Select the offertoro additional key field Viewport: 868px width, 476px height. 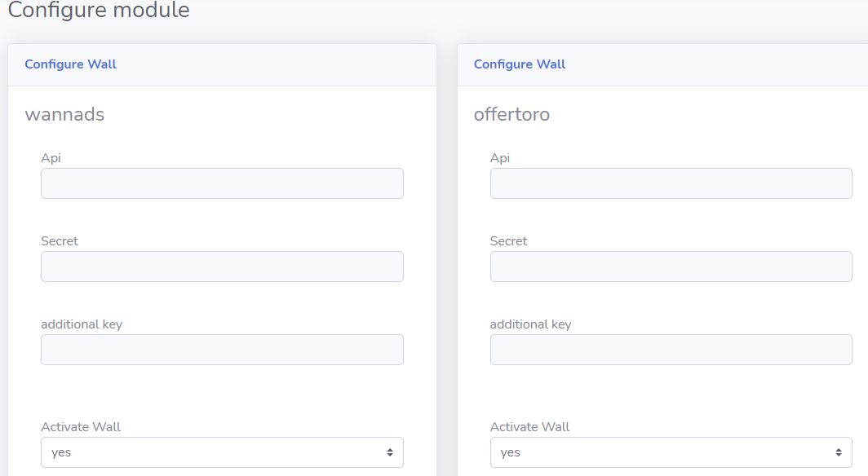(671, 350)
